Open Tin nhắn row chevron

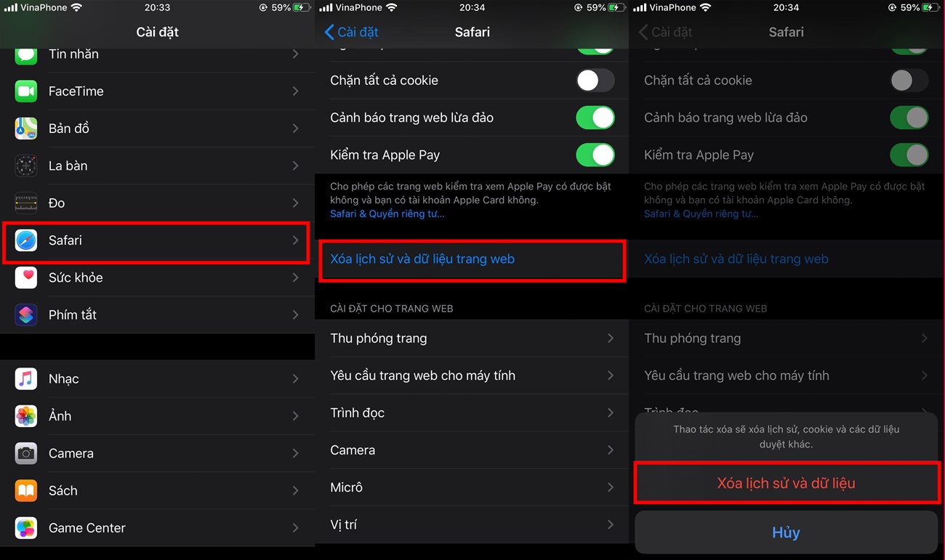point(295,54)
